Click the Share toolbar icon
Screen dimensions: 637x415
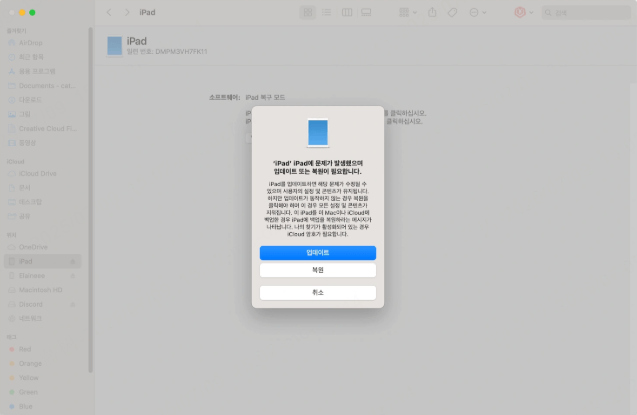coord(432,13)
